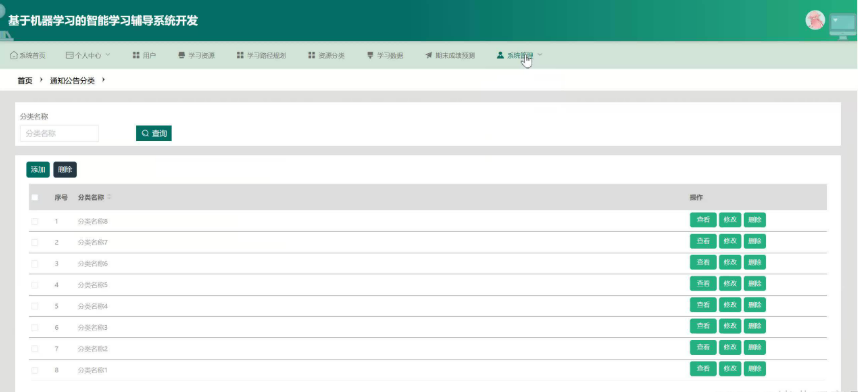Click 查看 for row 分类名称7
Screen dimensions: 858x392
(703, 241)
